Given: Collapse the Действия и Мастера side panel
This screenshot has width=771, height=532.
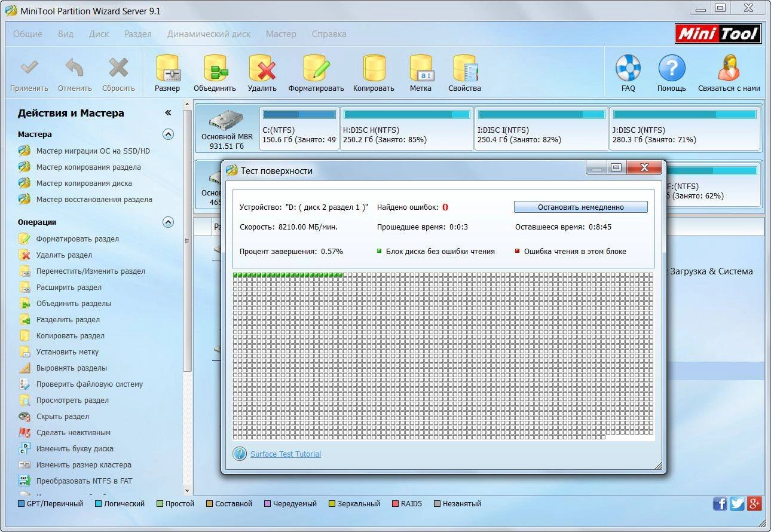Looking at the screenshot, I should 169,113.
